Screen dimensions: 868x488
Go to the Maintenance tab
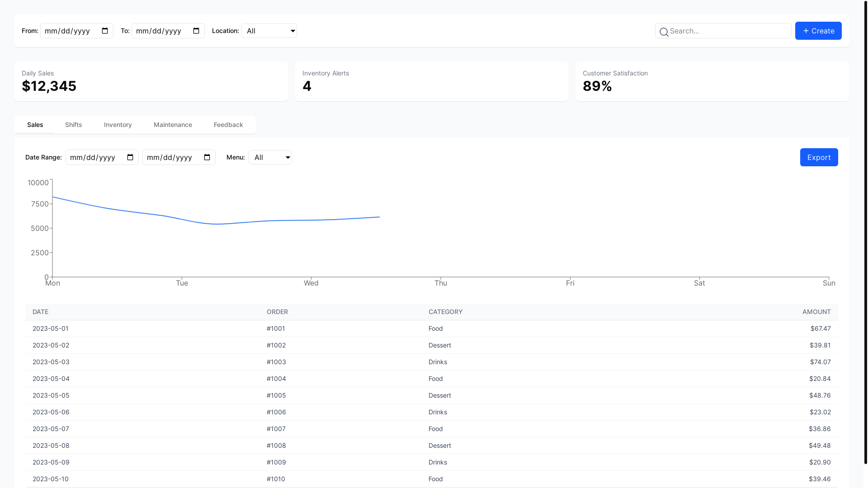coord(173,125)
